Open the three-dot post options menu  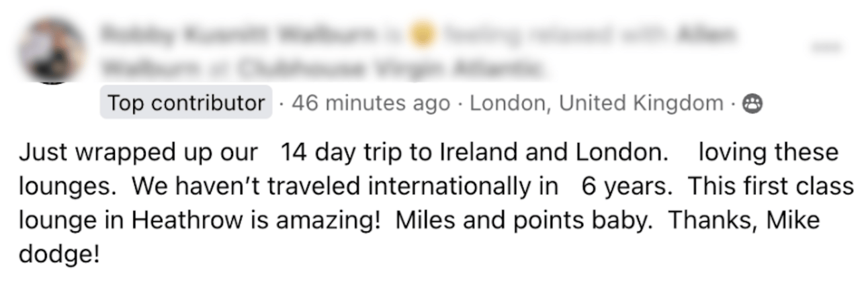[x=826, y=46]
